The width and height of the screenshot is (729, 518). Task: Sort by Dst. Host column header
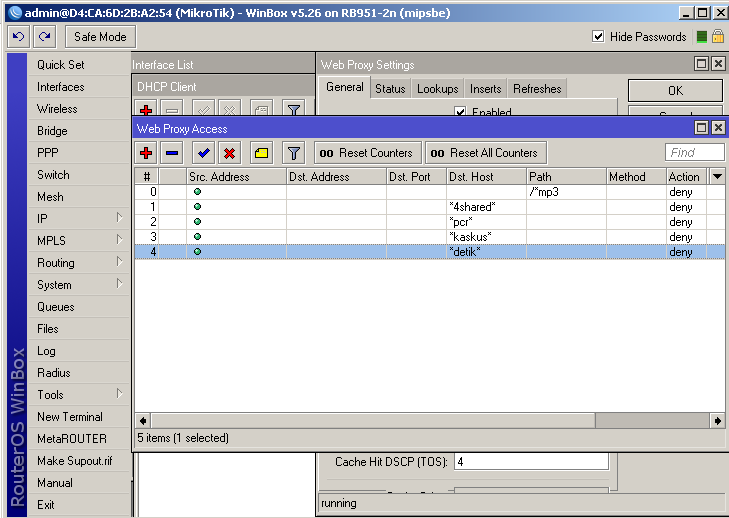point(486,177)
